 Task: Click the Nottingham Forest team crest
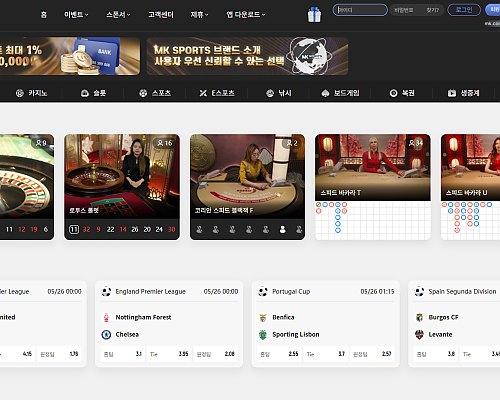(x=106, y=317)
